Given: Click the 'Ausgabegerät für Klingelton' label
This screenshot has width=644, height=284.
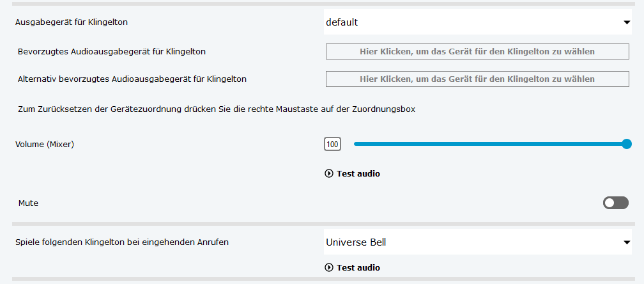Looking at the screenshot, I should coord(71,22).
